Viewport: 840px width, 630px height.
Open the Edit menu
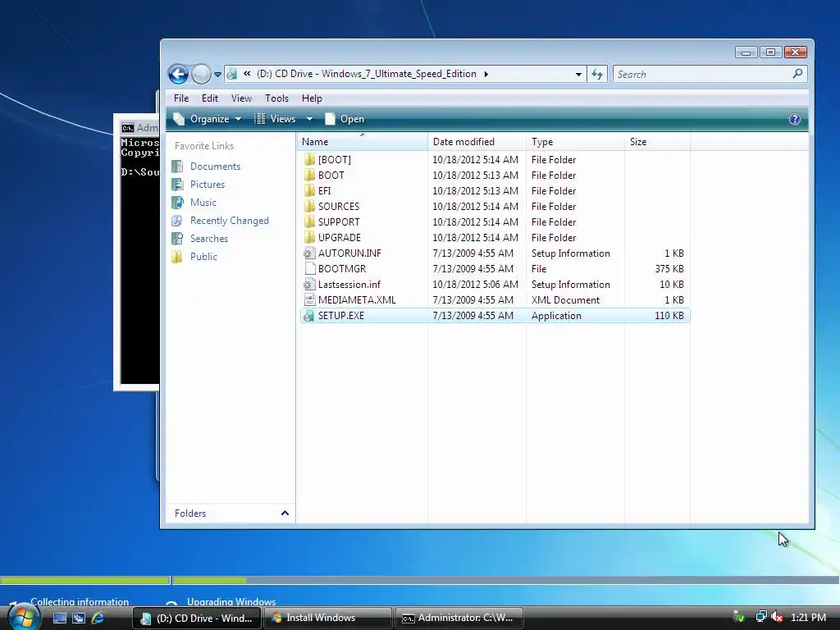(209, 98)
